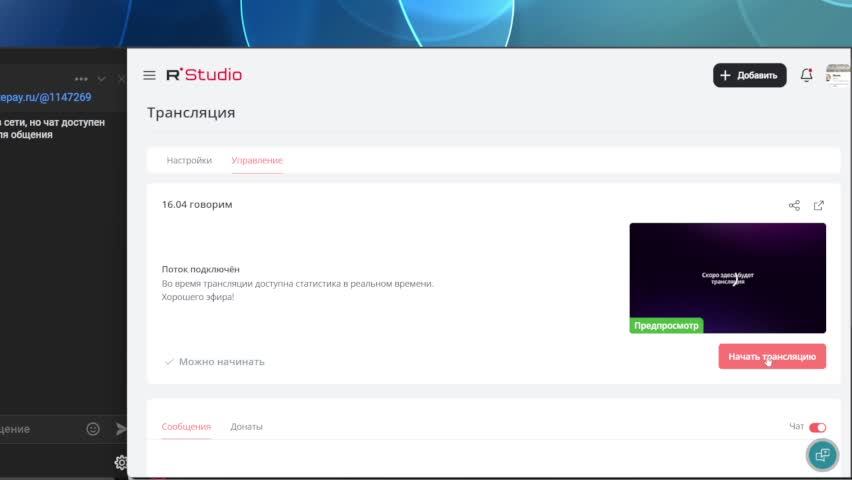
Task: Open the notifications bell
Action: point(806,75)
